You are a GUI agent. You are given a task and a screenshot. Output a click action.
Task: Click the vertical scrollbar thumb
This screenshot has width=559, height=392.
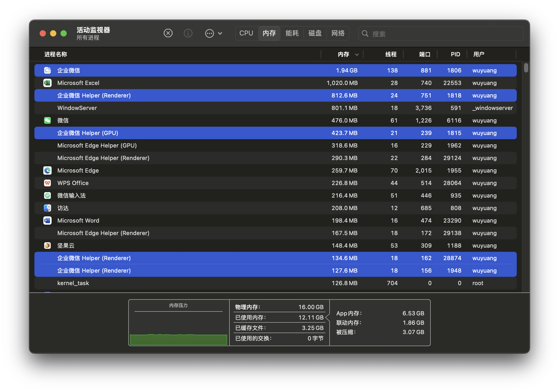pos(526,68)
